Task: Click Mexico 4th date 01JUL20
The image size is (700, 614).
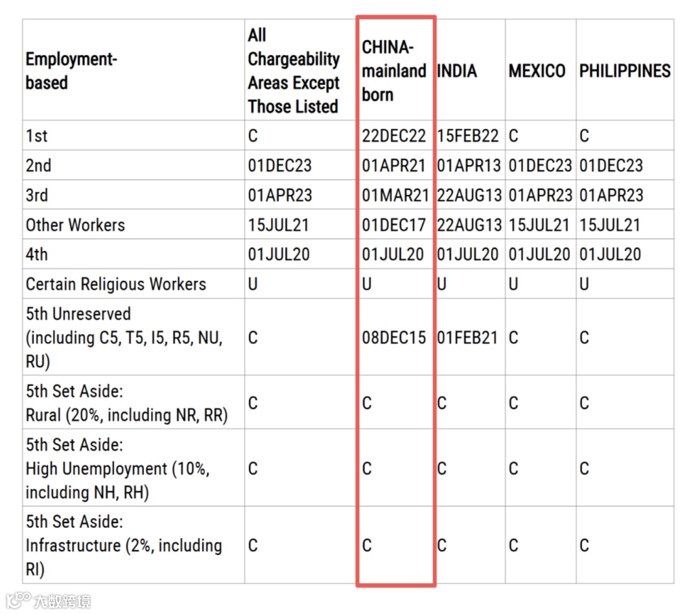Action: (539, 255)
